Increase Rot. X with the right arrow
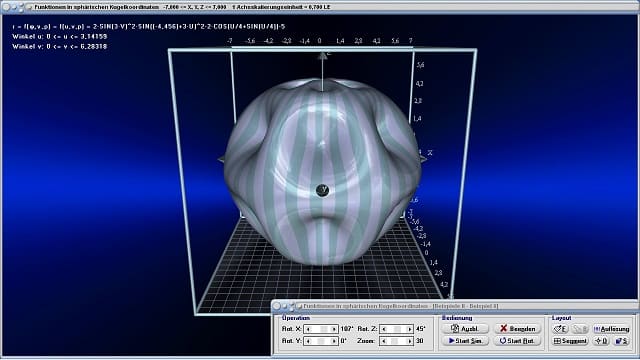The width and height of the screenshot is (640, 360). 334,329
